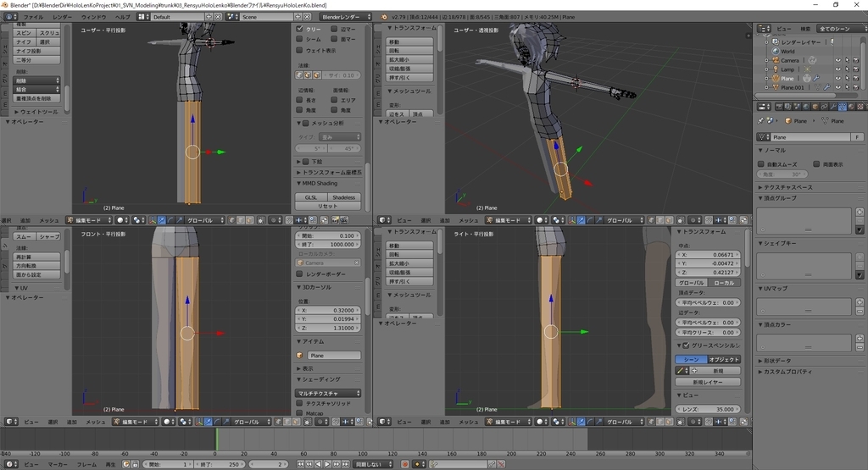Open the editor type selector in the info header
Screen dimensions: 868x470
(x=10, y=17)
